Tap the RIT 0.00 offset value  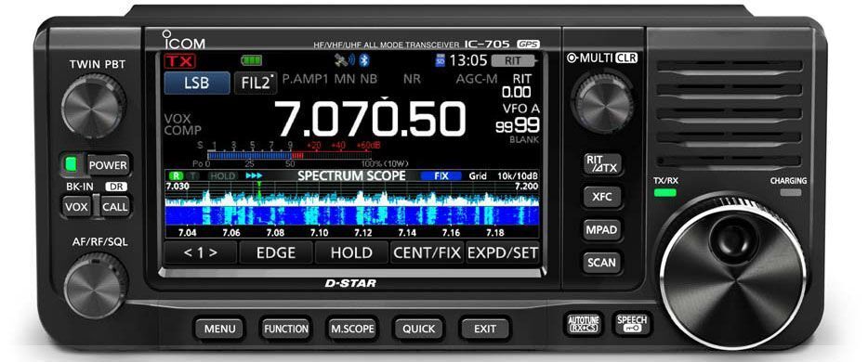[517, 92]
